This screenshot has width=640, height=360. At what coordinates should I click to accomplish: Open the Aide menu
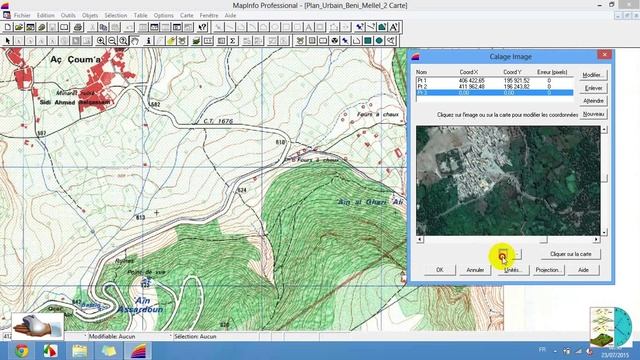pos(230,16)
